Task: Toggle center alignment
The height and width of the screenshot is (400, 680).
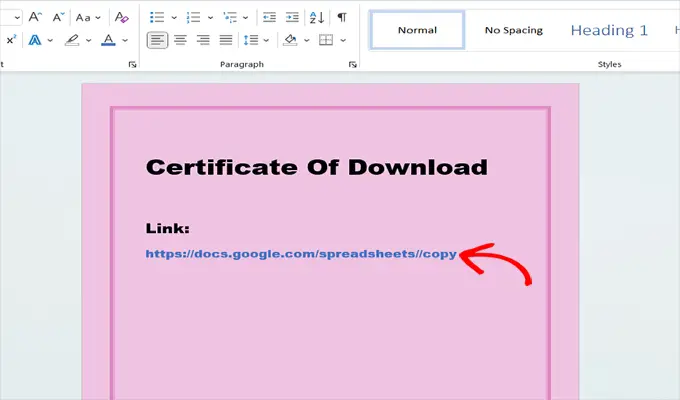Action: pos(180,40)
